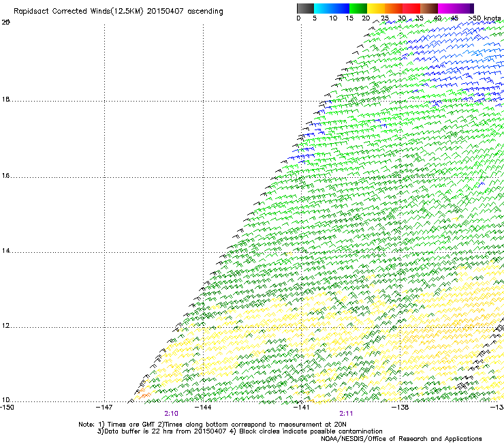Click the '0' label under the color bar
The width and height of the screenshot is (504, 443).
[298, 18]
